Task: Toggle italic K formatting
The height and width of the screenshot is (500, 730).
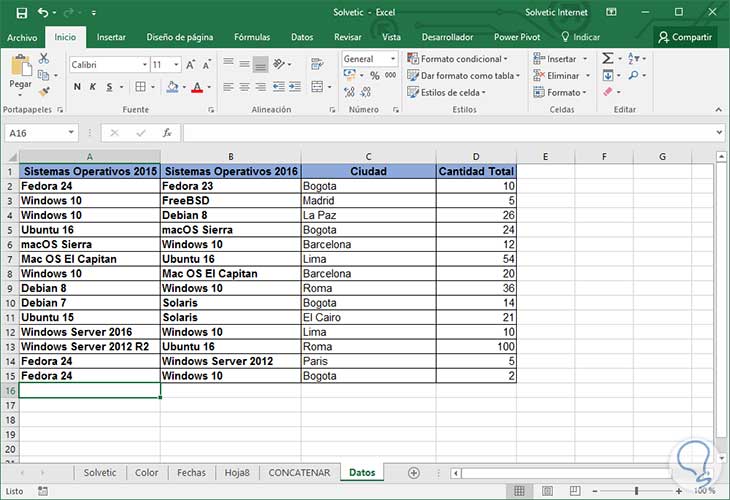Action: point(93,87)
